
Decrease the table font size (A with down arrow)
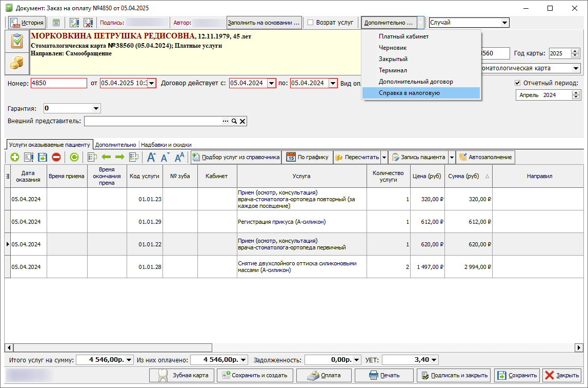tap(166, 157)
